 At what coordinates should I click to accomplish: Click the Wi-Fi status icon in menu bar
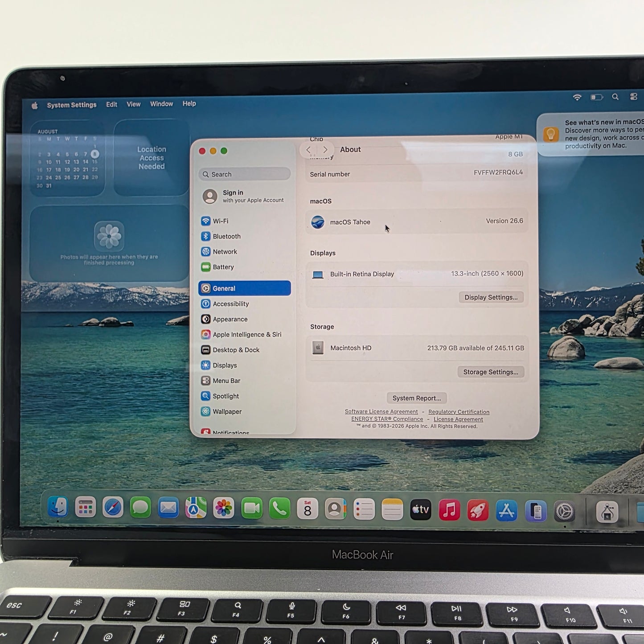577,97
